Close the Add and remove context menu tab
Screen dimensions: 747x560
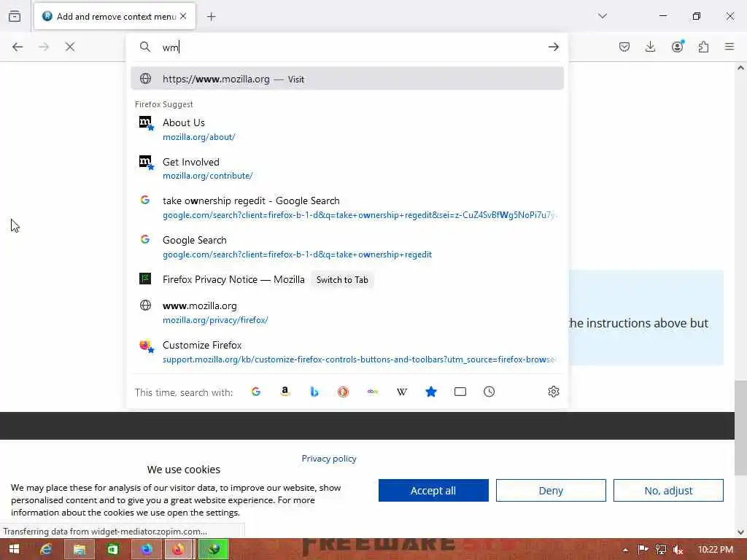click(183, 16)
